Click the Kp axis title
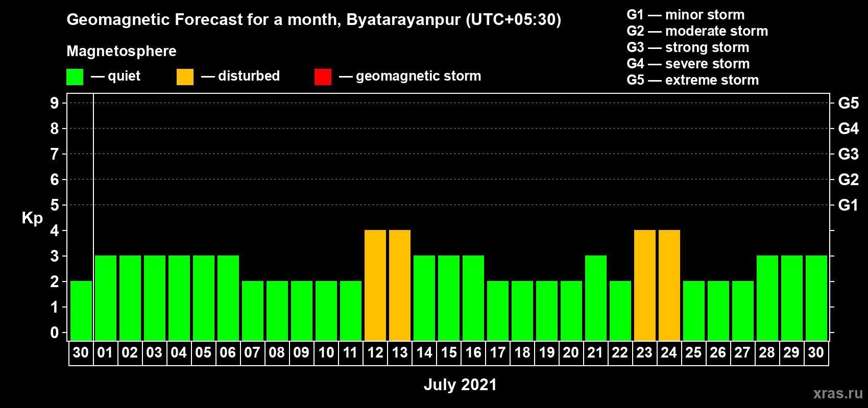The image size is (868, 408). click(32, 218)
